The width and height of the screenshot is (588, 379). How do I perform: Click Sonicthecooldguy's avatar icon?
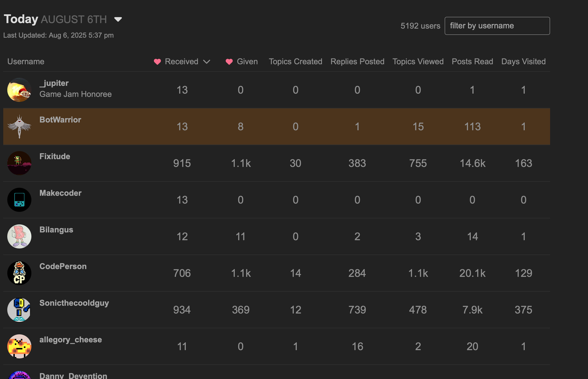19,310
